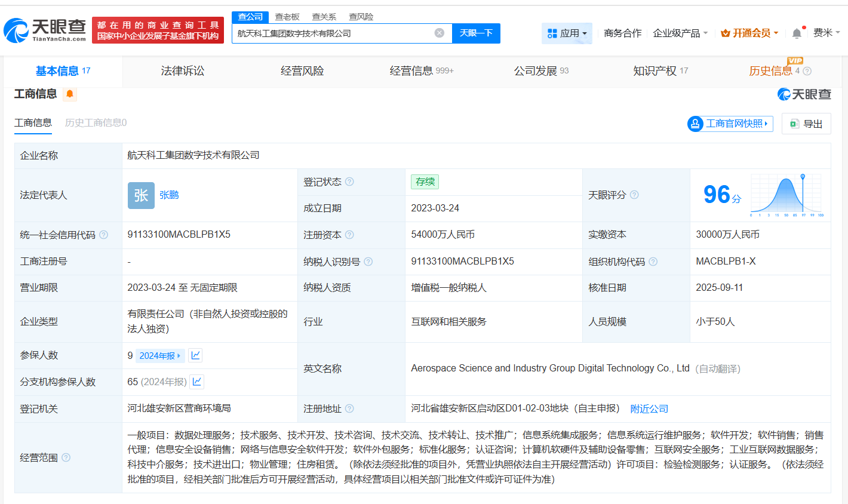This screenshot has height=504, width=848.
Task: Click the 天眼一下 search button
Action: (x=476, y=33)
